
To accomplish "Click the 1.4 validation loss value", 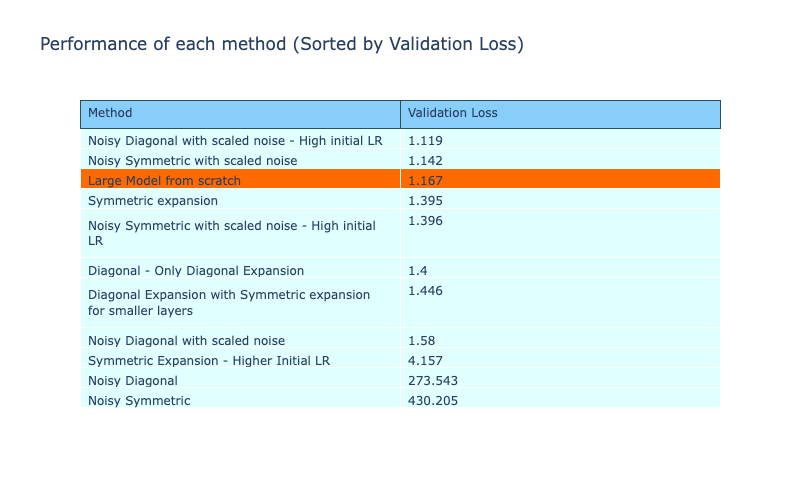I will pyautogui.click(x=418, y=270).
